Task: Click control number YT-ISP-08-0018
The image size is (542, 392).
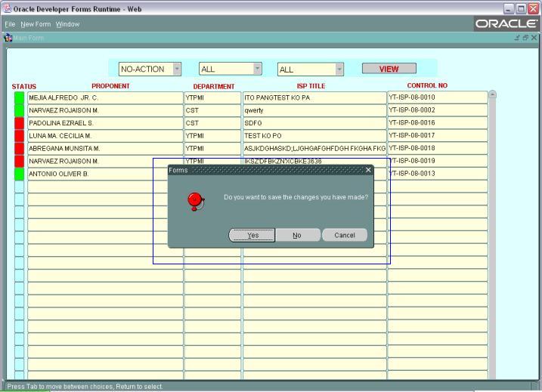Action: pos(438,148)
